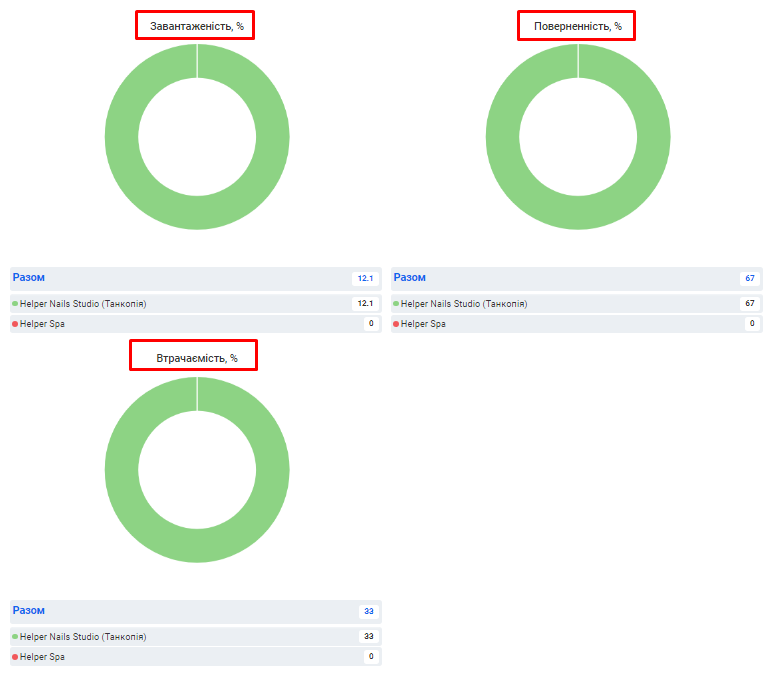
Task: Click the red dot beside Helper Spa under Втрачаємість
Action: click(x=15, y=657)
